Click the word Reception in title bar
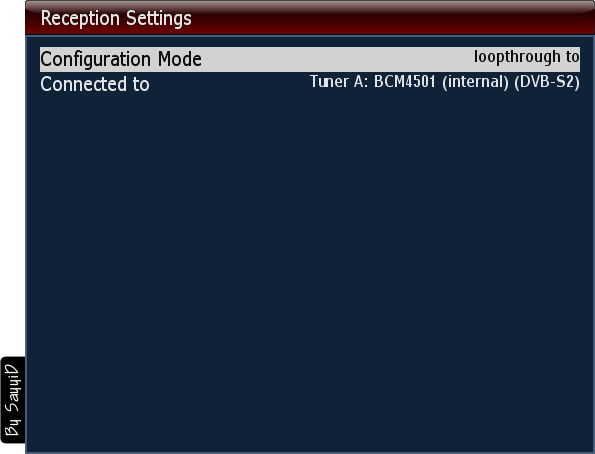This screenshot has width=595, height=454. (80, 19)
